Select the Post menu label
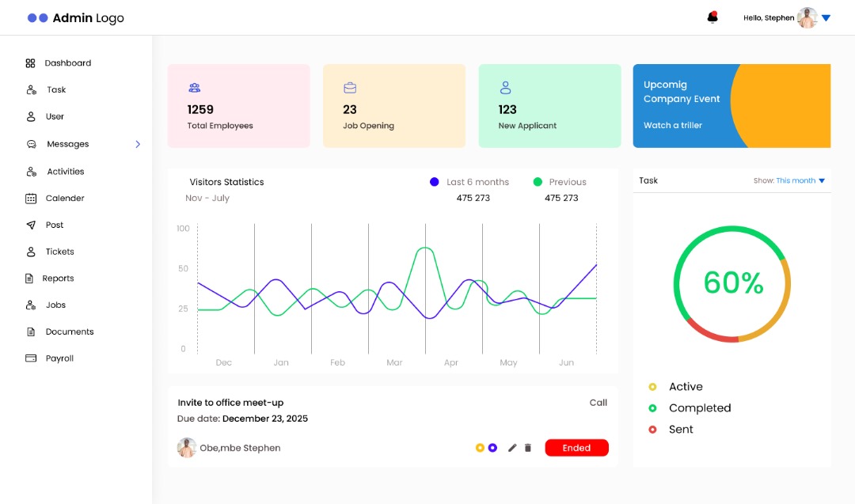855x504 pixels. 55,225
